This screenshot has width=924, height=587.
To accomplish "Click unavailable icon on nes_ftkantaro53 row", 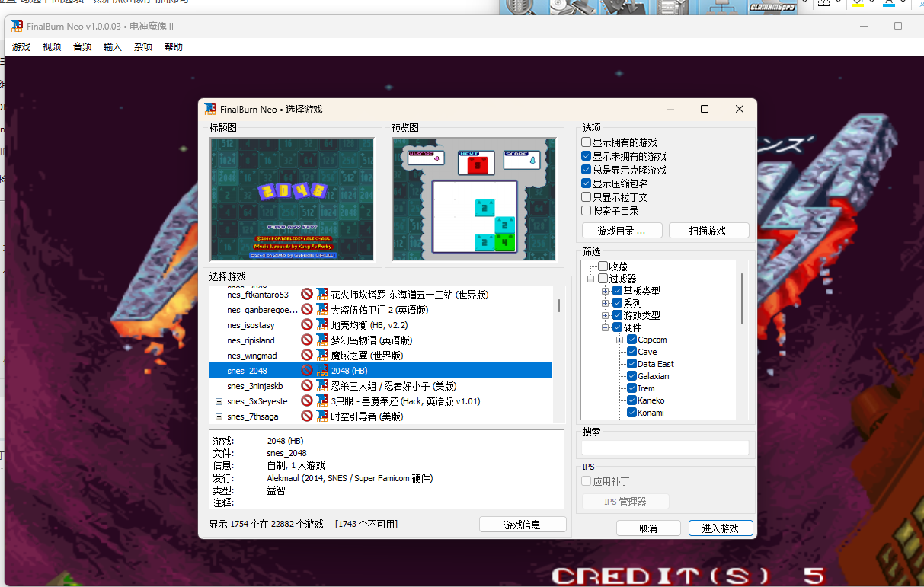I will [307, 295].
